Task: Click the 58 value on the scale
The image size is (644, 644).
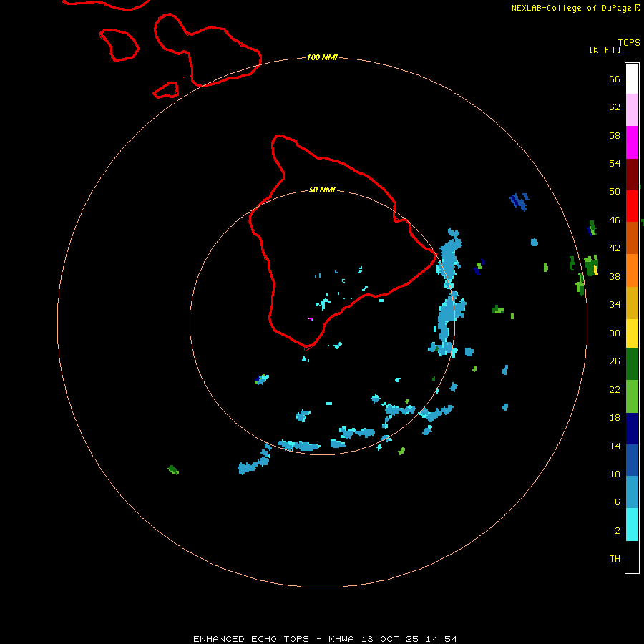Action: pos(615,135)
